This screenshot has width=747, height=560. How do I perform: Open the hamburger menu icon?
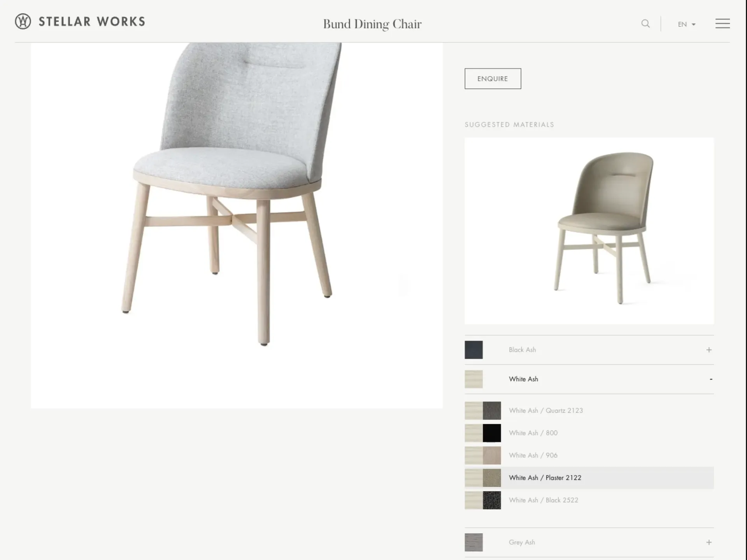722,23
